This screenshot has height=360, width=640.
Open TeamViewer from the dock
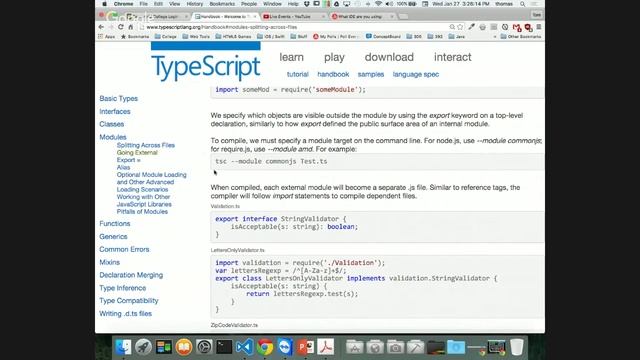[285, 347]
